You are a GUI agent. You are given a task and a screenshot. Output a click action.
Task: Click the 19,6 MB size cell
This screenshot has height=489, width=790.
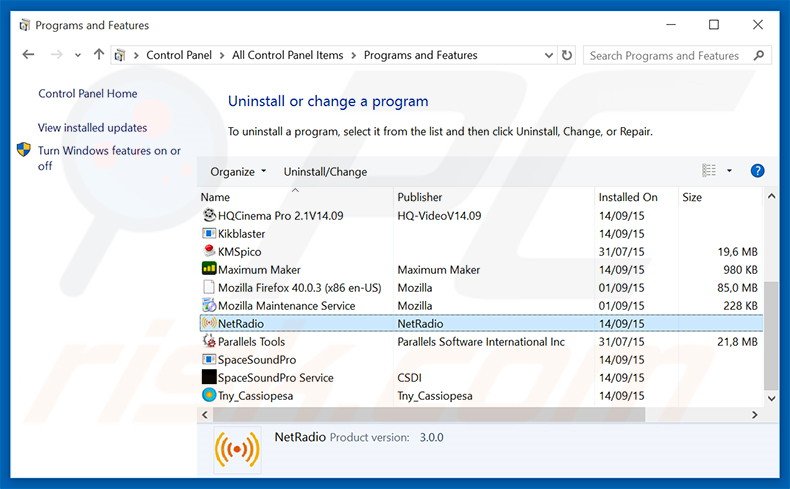(x=738, y=251)
